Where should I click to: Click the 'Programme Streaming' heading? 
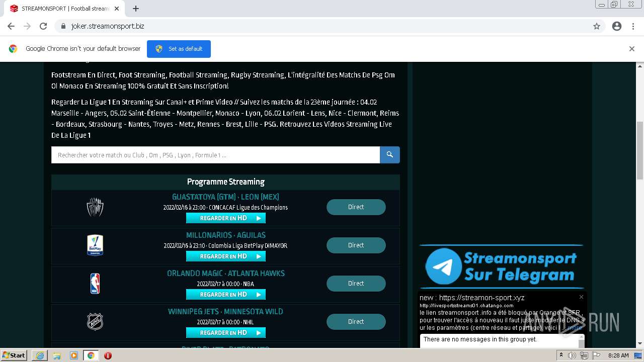point(225,182)
